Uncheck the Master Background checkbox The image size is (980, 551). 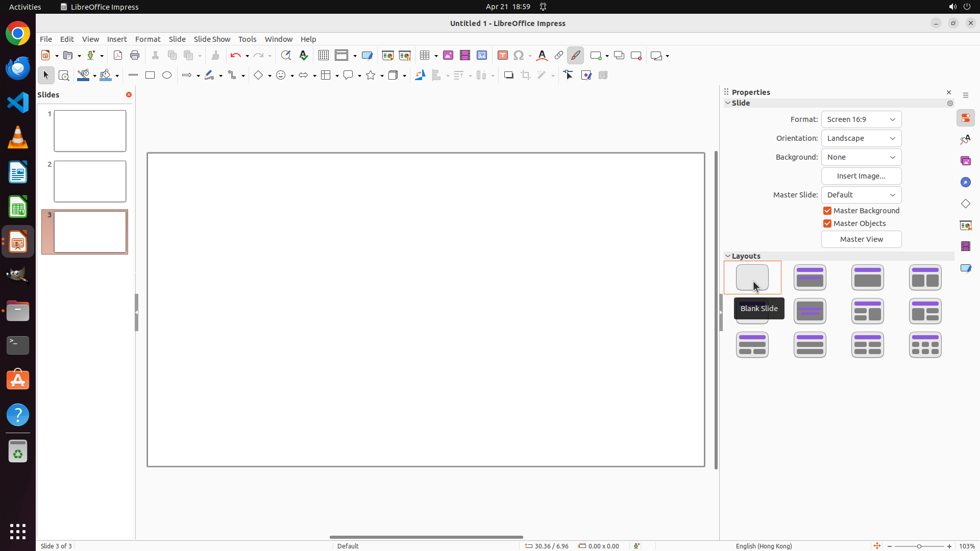tap(827, 211)
